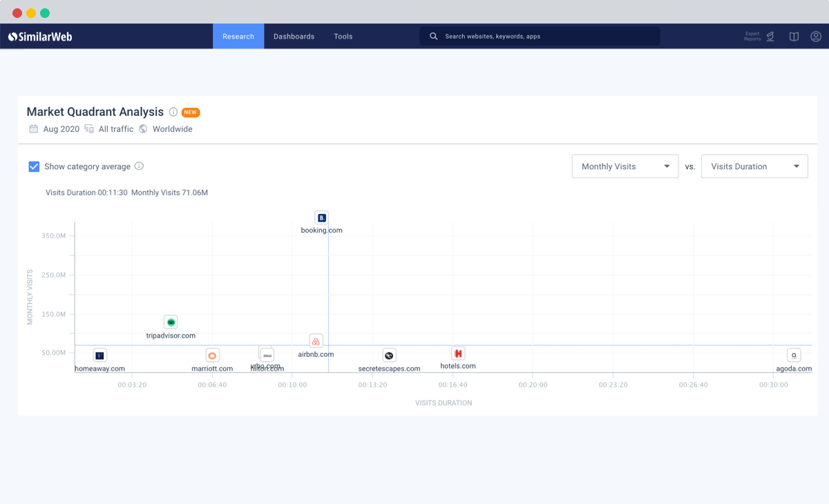Click the globe icon beside Worldwide

click(x=143, y=129)
